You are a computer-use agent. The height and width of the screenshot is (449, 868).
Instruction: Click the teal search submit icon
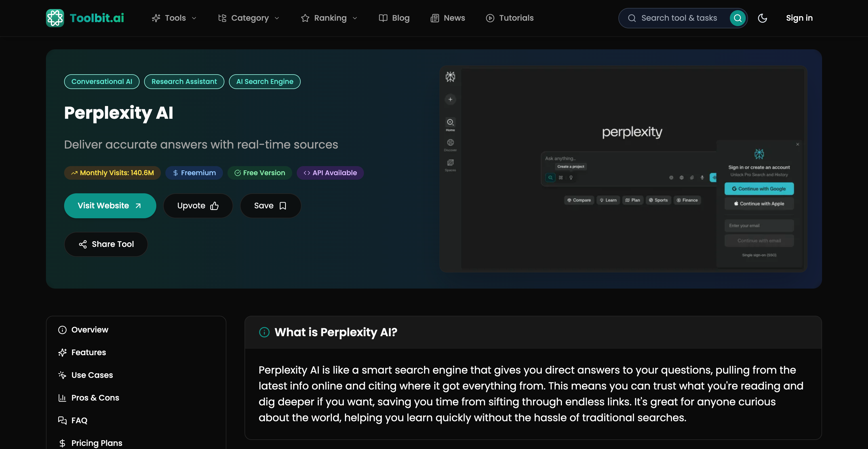click(x=737, y=18)
